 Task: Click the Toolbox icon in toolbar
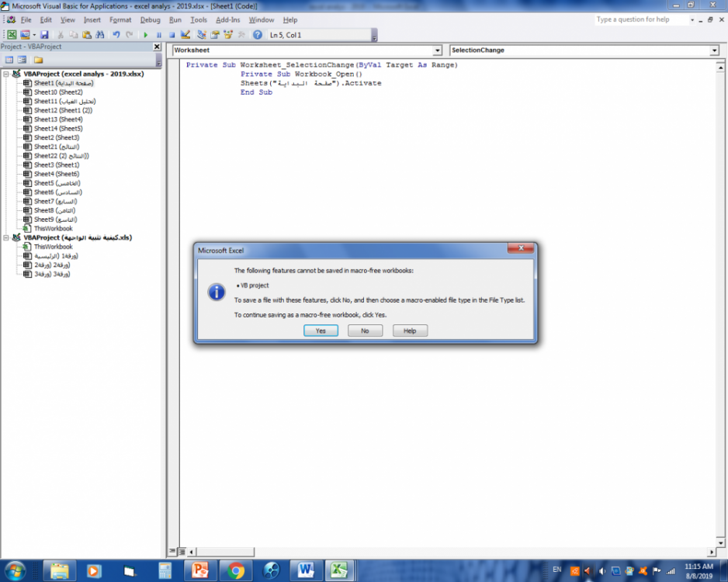(241, 35)
